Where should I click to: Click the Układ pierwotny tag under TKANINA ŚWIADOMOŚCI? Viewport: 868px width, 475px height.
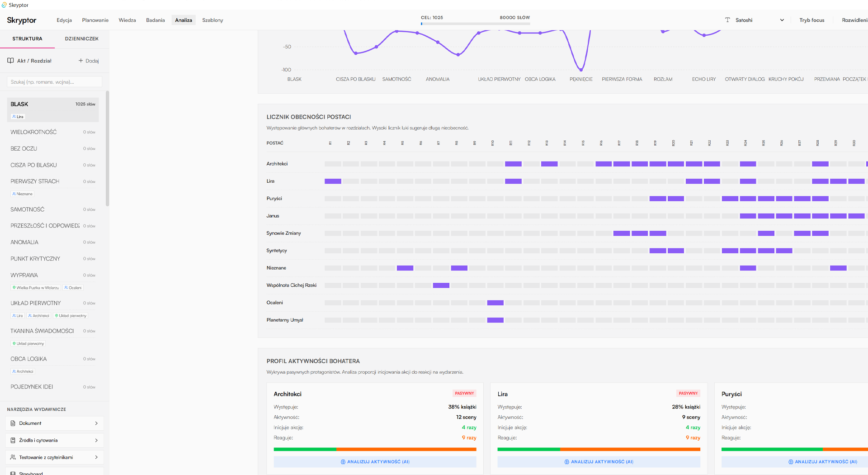28,344
